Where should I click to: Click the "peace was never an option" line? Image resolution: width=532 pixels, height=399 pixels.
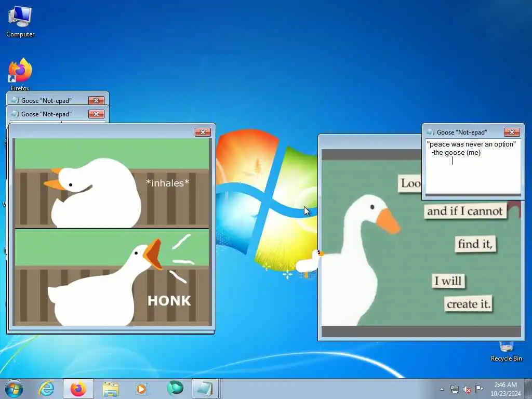(471, 144)
